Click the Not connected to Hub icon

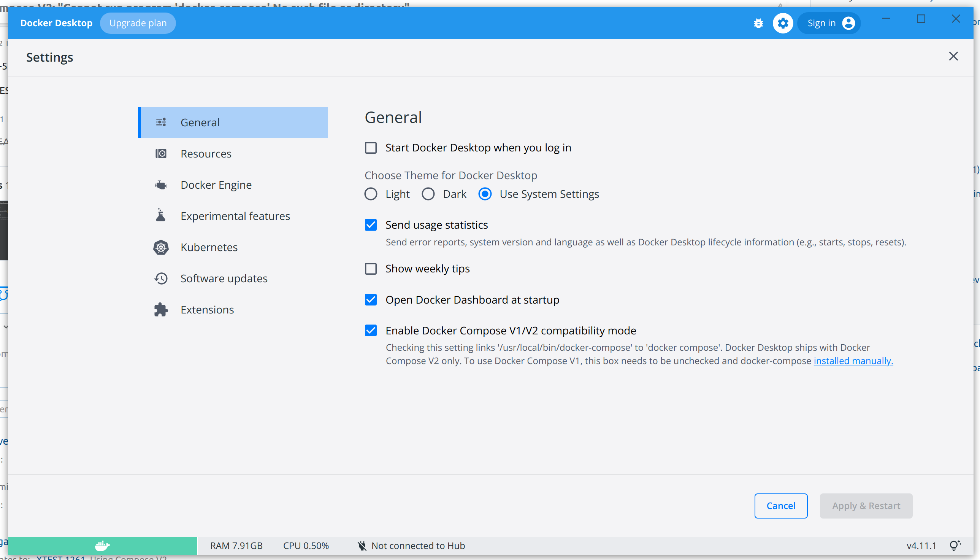pos(362,546)
